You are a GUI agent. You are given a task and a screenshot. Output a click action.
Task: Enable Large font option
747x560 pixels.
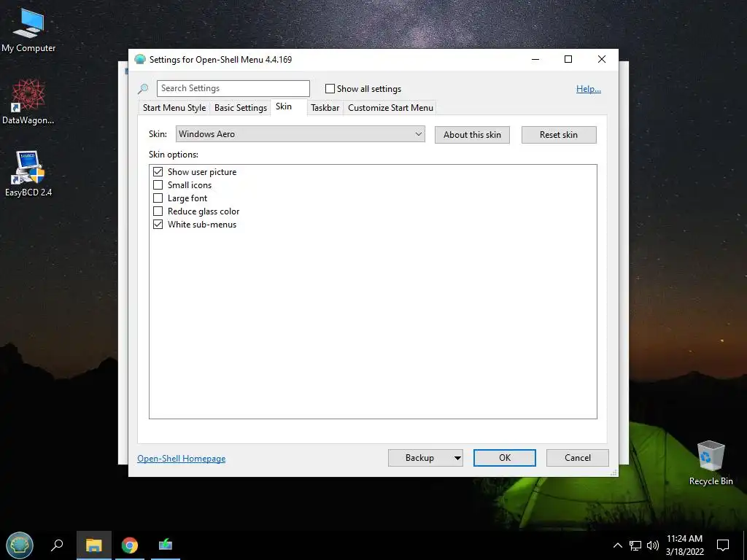[158, 198]
